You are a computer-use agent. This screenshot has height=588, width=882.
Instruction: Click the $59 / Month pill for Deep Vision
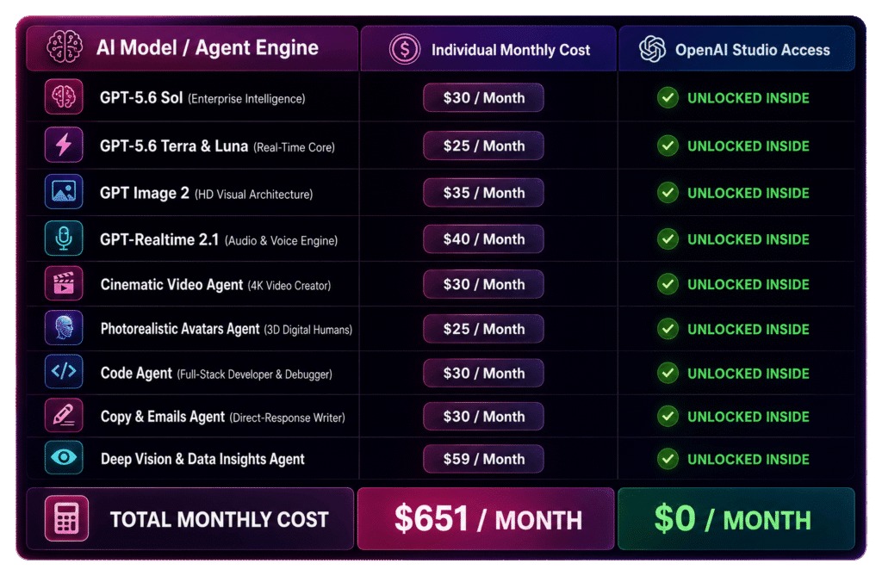(x=484, y=459)
